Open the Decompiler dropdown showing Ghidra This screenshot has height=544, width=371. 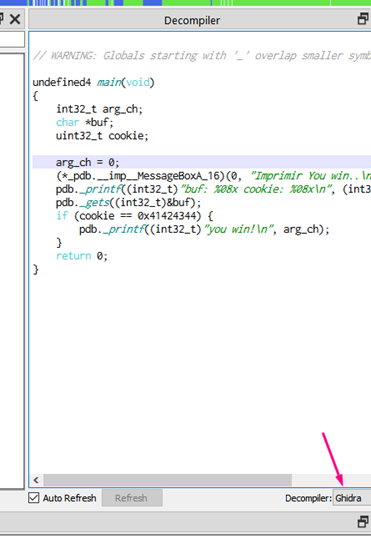[x=352, y=498]
